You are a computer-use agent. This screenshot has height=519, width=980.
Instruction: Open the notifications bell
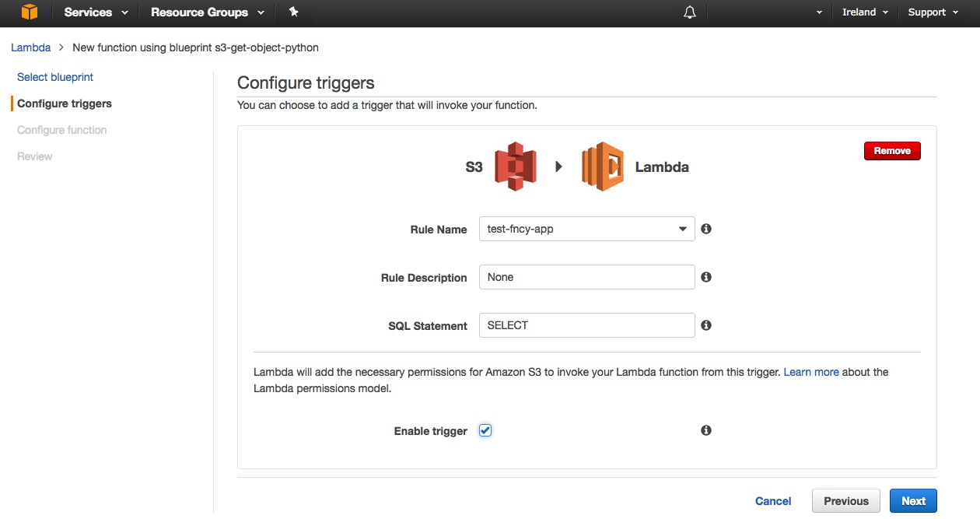point(689,12)
